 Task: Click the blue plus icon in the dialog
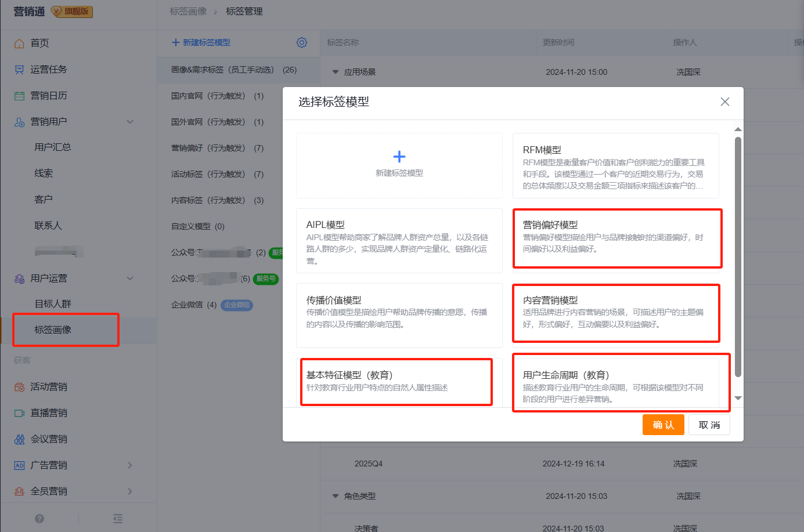(x=399, y=157)
